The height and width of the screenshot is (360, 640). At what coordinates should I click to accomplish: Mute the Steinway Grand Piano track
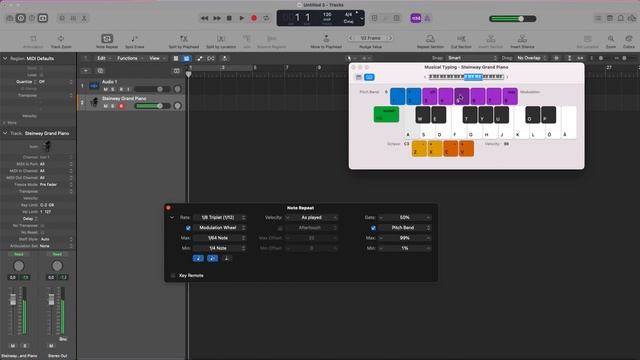point(106,106)
